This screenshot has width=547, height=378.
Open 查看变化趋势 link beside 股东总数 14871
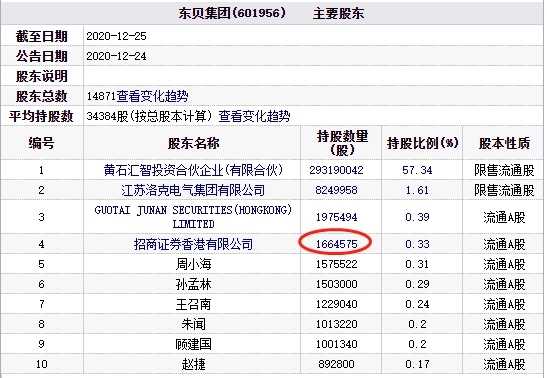(x=152, y=96)
